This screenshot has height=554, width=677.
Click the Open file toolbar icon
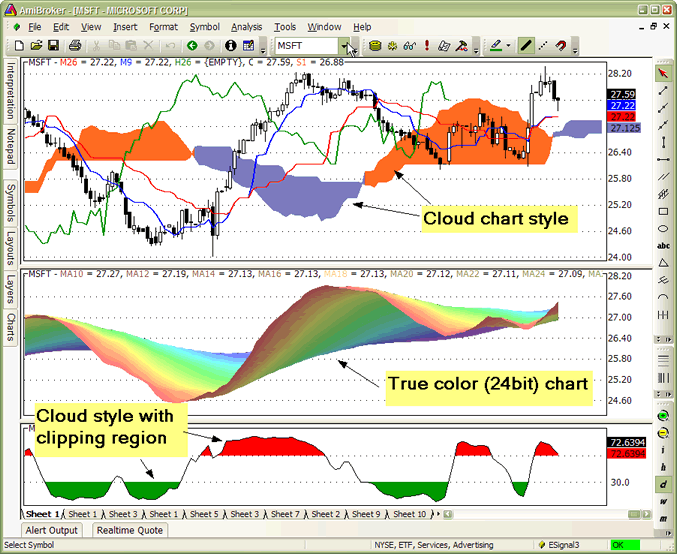(x=36, y=46)
